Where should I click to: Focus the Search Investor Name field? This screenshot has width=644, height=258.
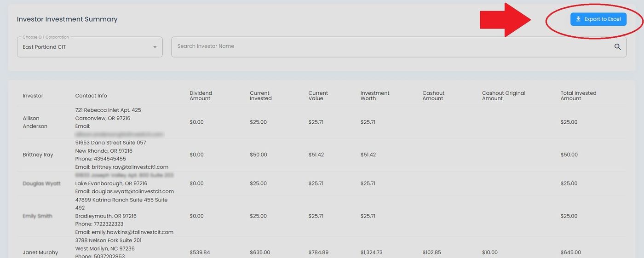coord(391,46)
